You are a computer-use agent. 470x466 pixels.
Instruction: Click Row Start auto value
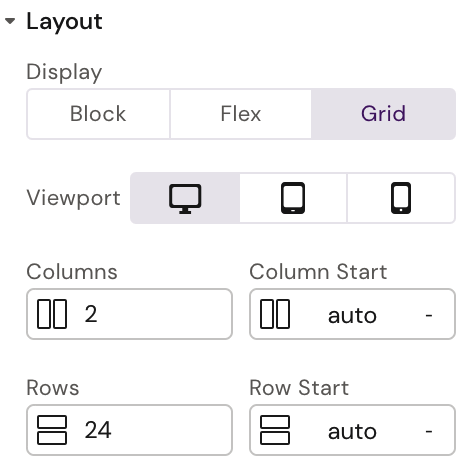[352, 431]
